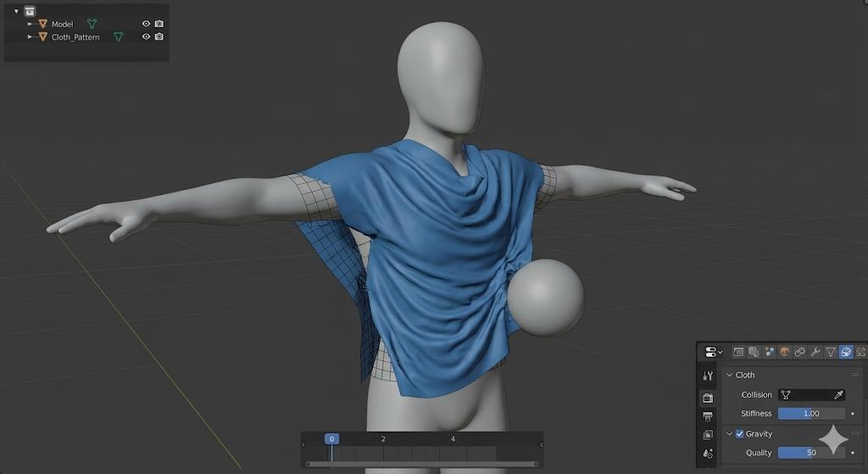Toggle render visibility camera for Cloth_Pattern
Image resolution: width=868 pixels, height=474 pixels.
[x=159, y=37]
